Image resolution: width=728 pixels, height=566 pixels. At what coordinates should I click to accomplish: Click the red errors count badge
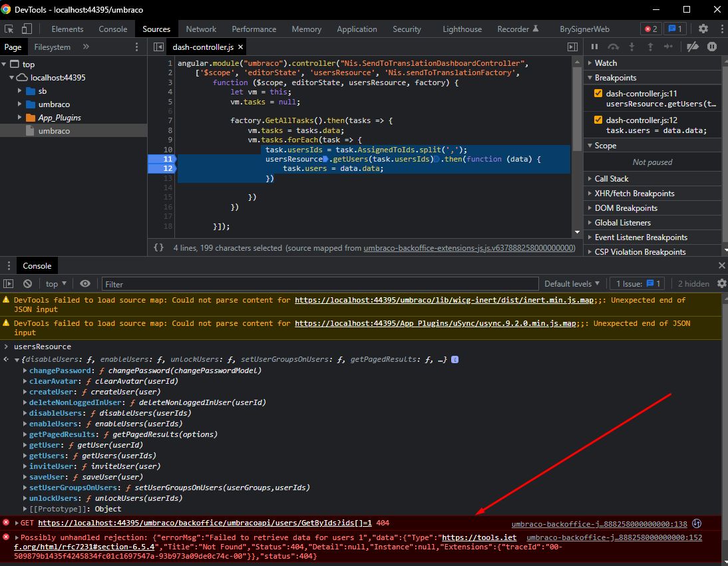pos(651,29)
